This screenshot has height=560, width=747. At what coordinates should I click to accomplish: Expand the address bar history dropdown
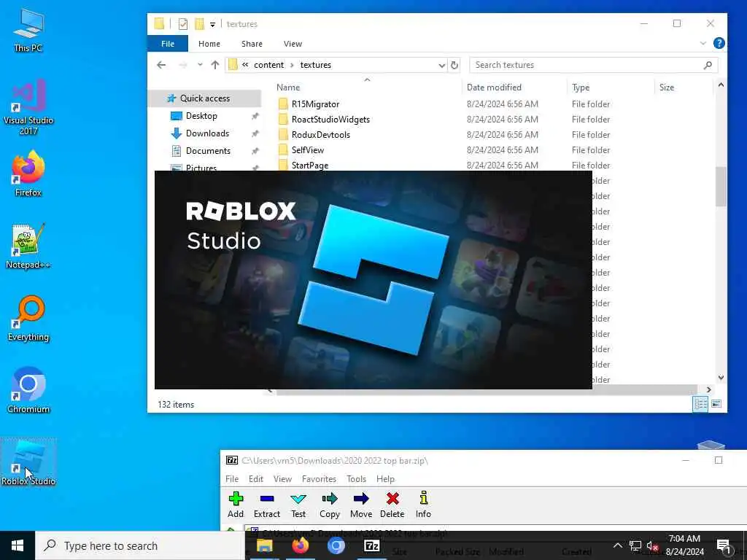(441, 65)
